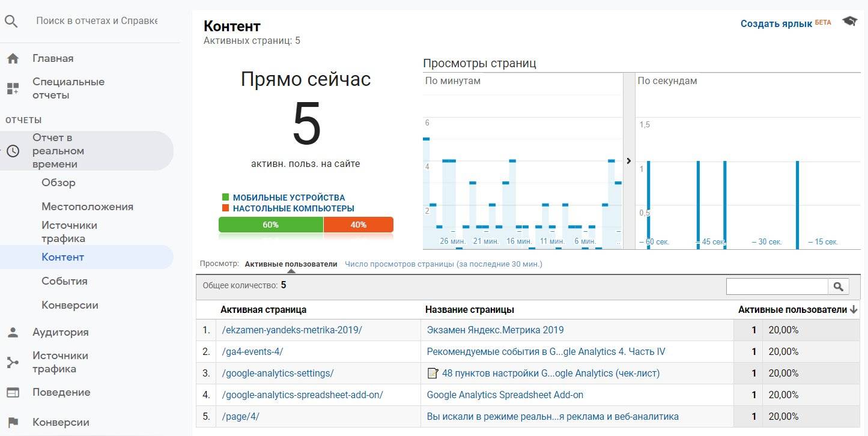Click the Источники трафика acquisition branch icon
Image resolution: width=868 pixels, height=436 pixels.
[13, 363]
